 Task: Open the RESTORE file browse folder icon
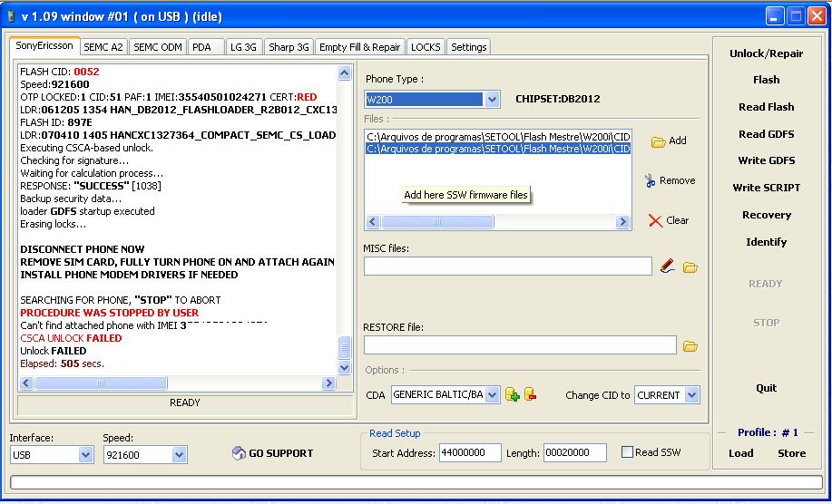[690, 346]
